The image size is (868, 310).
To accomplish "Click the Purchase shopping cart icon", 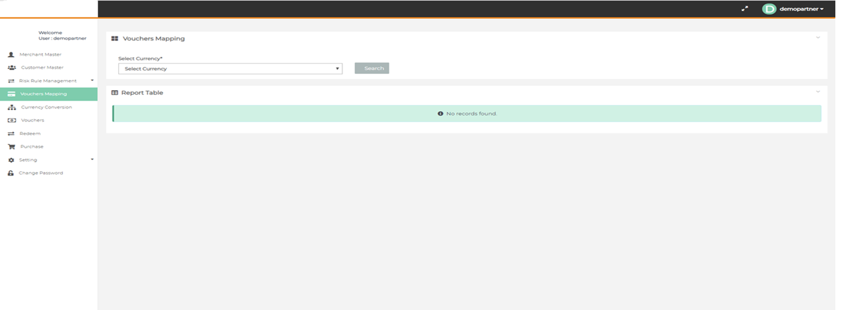I will coord(12,147).
